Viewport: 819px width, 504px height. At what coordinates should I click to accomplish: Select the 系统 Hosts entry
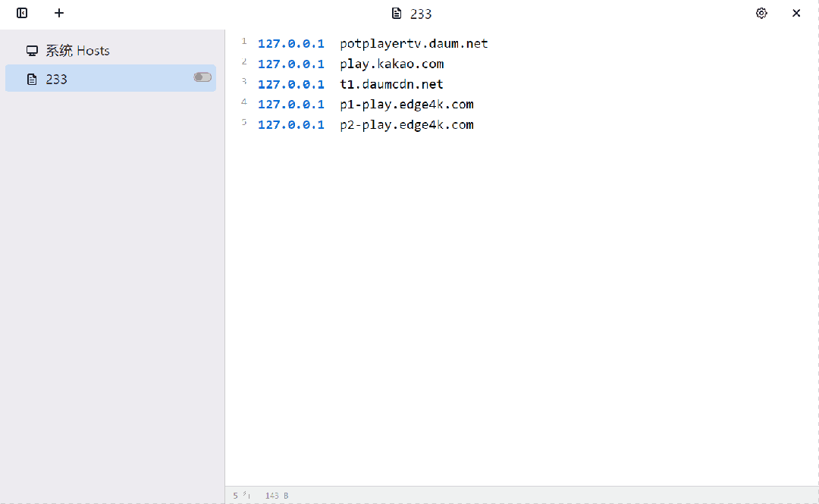click(77, 51)
